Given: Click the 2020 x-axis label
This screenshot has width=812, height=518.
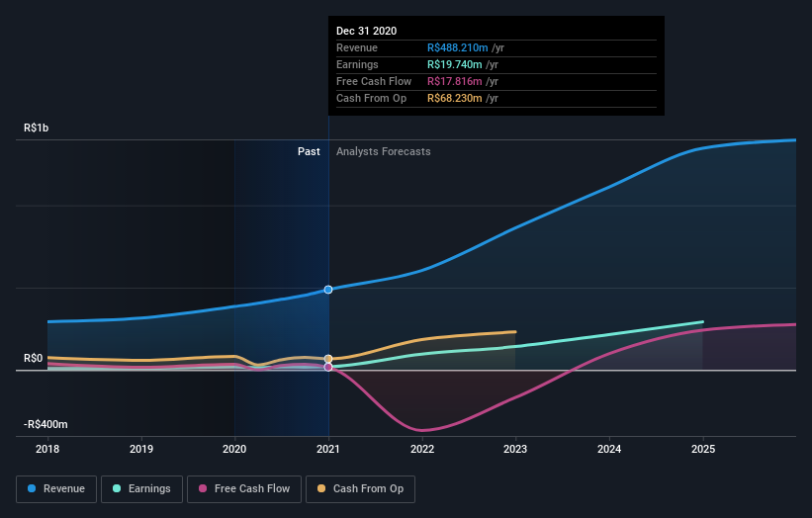Looking at the screenshot, I should tap(234, 449).
